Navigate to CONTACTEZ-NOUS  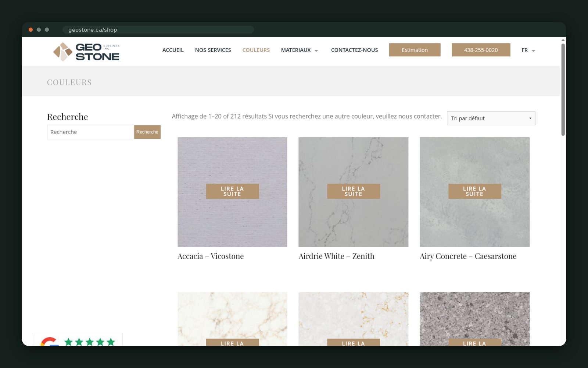click(x=355, y=50)
